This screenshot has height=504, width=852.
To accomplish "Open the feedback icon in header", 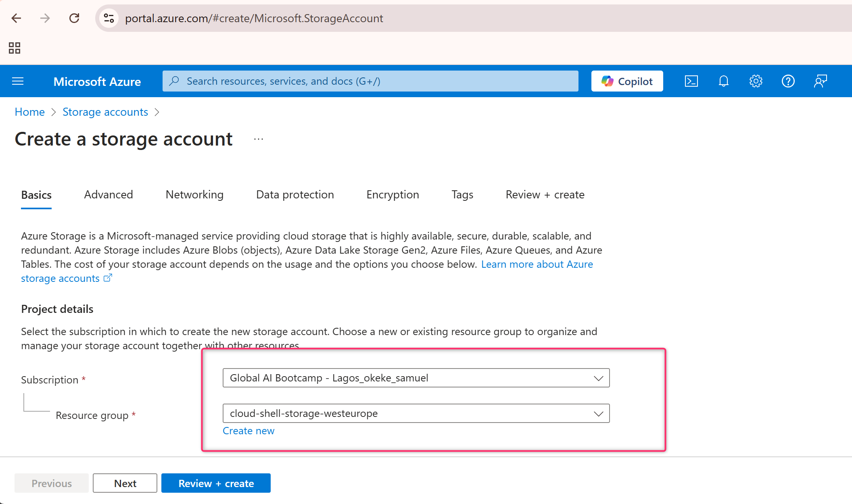I will click(821, 81).
